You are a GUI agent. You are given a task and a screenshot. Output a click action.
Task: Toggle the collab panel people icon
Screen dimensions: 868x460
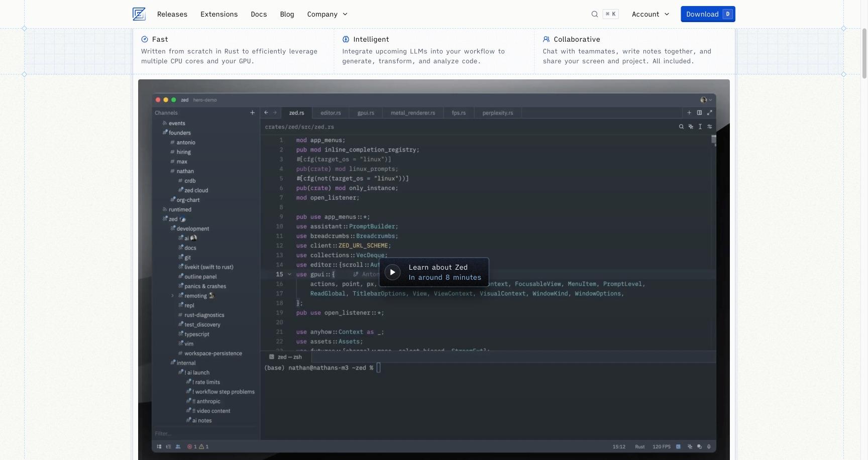point(178,446)
